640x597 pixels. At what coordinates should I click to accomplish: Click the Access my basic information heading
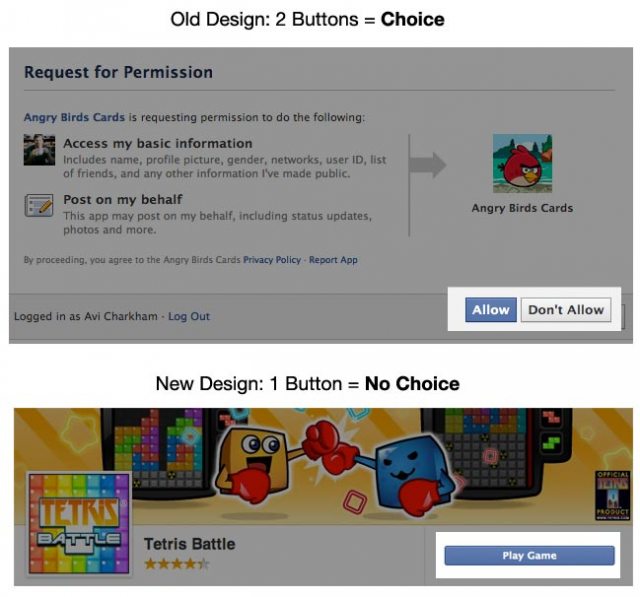158,144
